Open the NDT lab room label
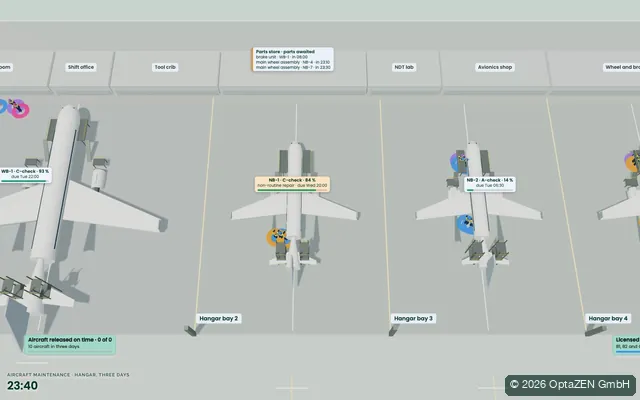The image size is (640, 400). coord(404,67)
